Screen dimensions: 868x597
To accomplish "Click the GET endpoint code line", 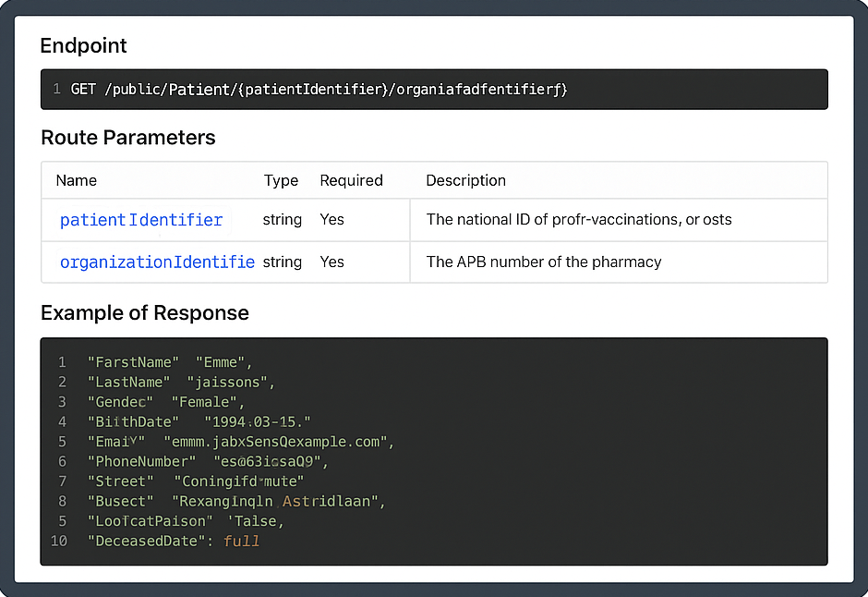I will coord(319,89).
